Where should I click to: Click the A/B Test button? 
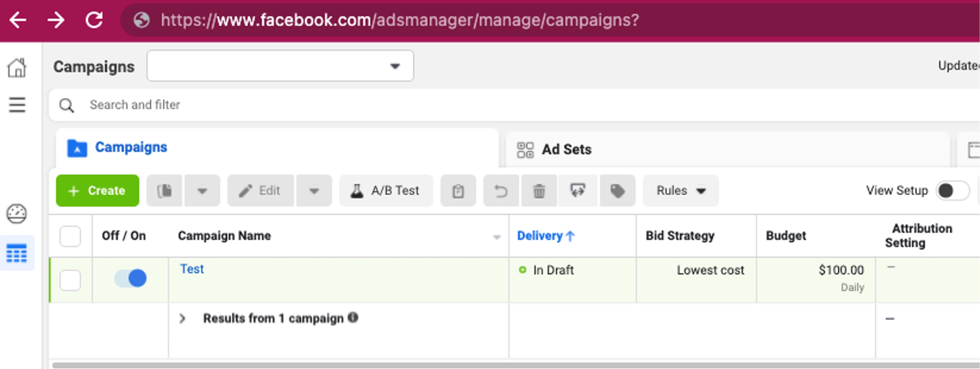[x=386, y=191]
